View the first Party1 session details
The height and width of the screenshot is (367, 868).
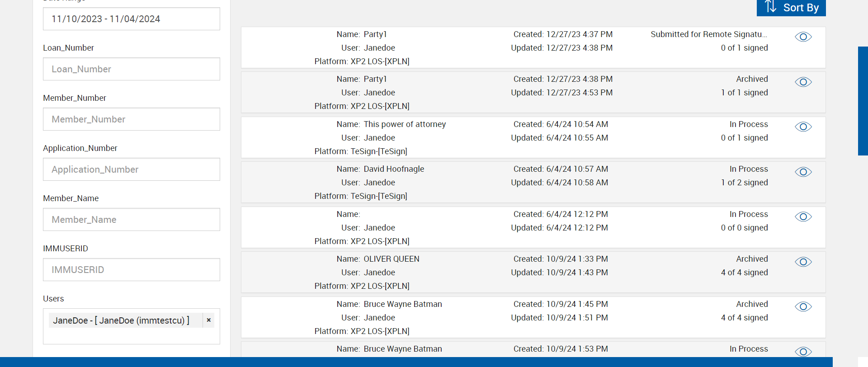803,37
